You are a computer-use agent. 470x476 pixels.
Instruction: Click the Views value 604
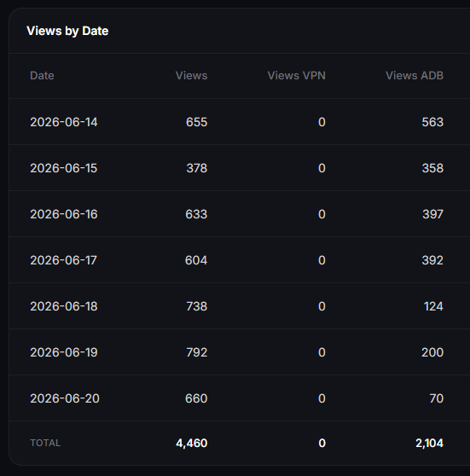(x=196, y=260)
